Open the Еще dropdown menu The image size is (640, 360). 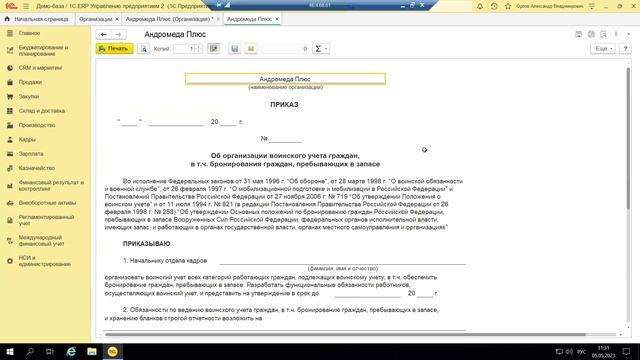click(602, 49)
